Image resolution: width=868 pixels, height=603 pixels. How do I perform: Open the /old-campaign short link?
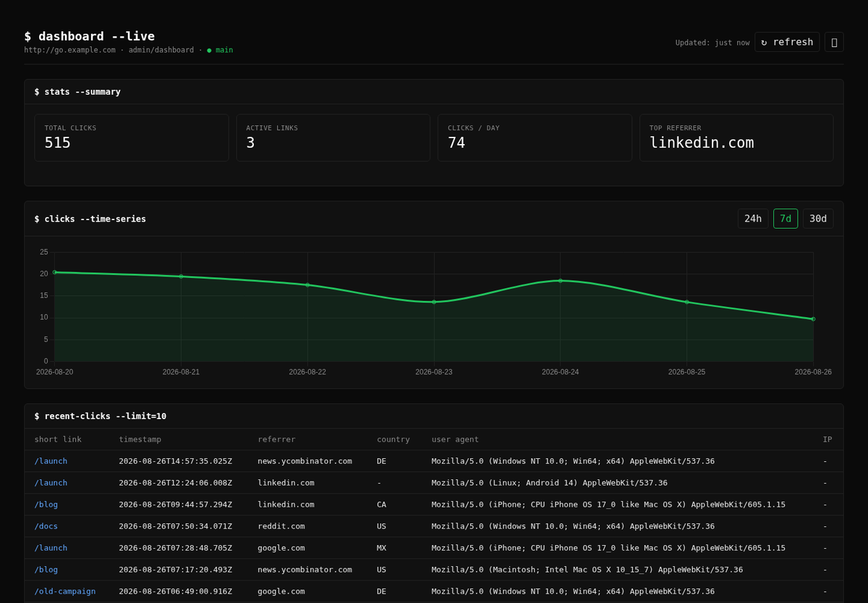coord(65,591)
